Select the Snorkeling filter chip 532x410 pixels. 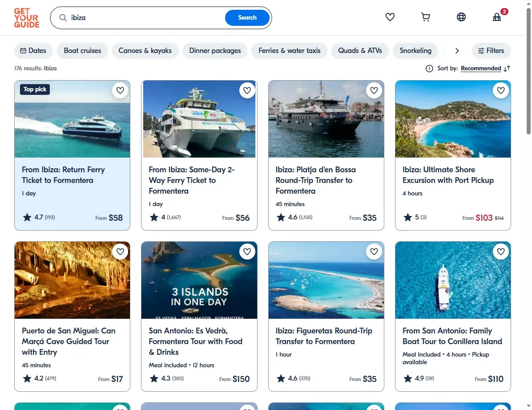point(415,51)
